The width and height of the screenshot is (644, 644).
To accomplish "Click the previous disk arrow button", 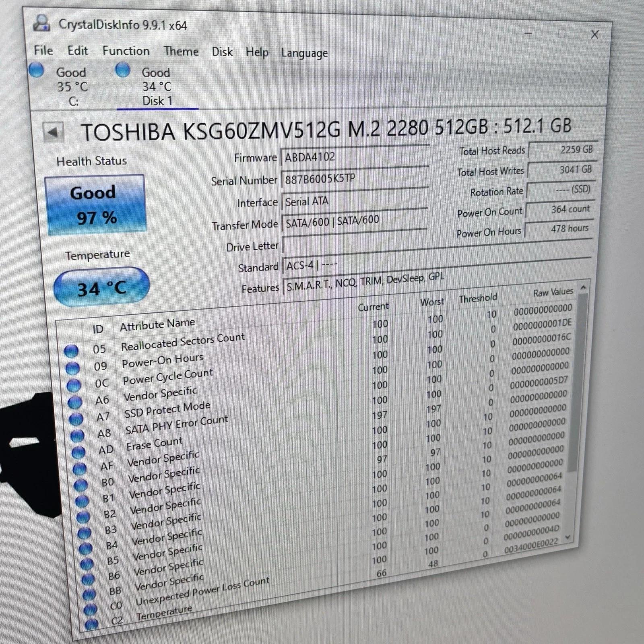I will tap(53, 132).
